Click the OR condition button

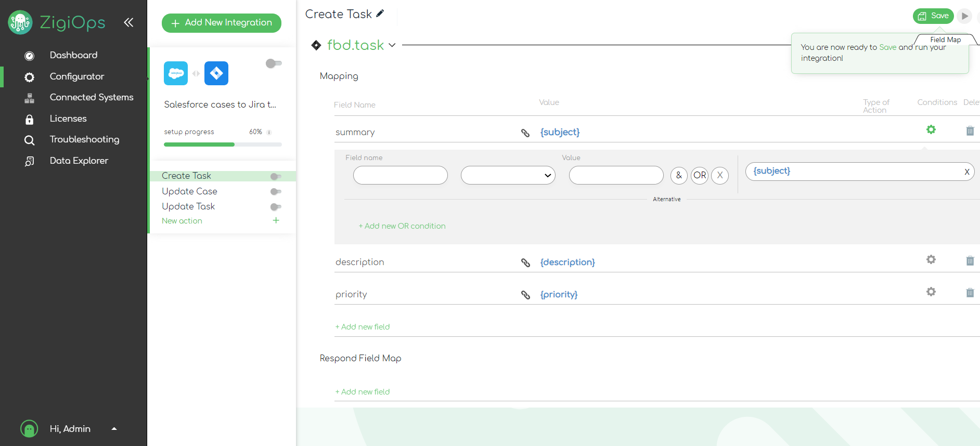point(700,175)
